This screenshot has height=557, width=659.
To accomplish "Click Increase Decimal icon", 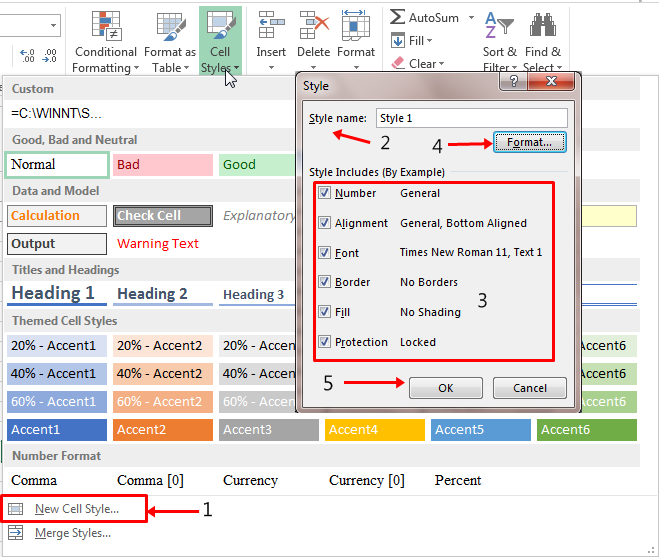I will coord(27,55).
